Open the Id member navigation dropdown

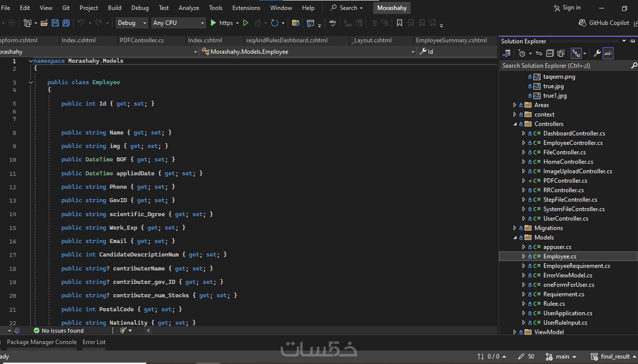458,52
